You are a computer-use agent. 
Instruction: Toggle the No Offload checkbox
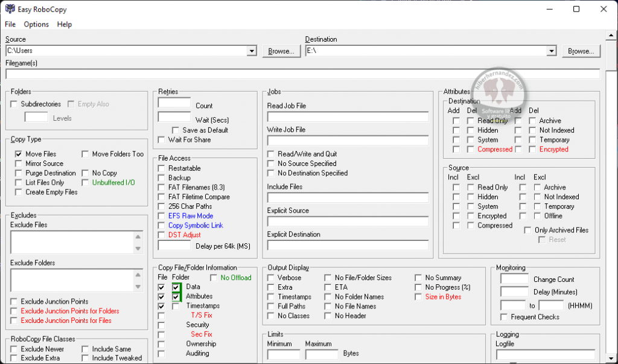[x=214, y=278]
